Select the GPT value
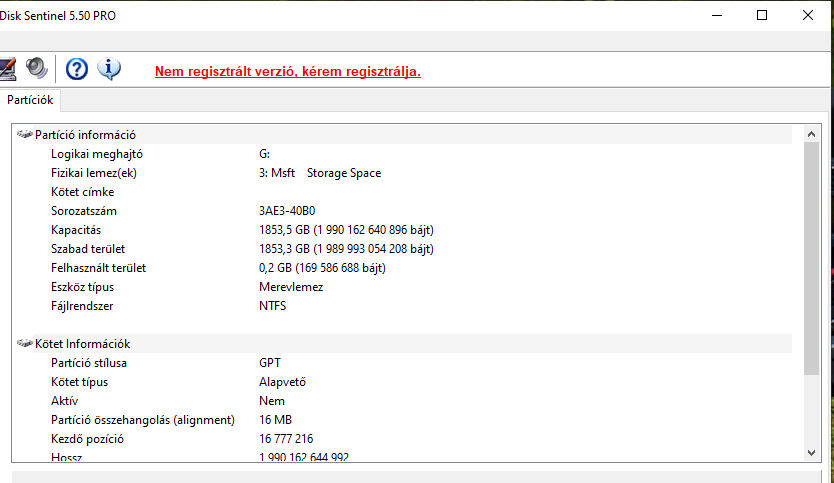Viewport: 834px width, 483px height. [270, 363]
